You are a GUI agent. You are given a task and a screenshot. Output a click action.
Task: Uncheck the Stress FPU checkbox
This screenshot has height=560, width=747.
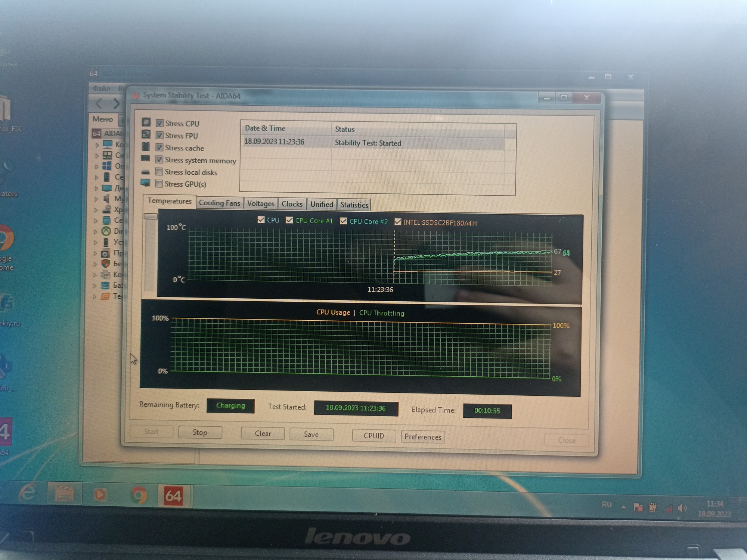click(x=159, y=135)
